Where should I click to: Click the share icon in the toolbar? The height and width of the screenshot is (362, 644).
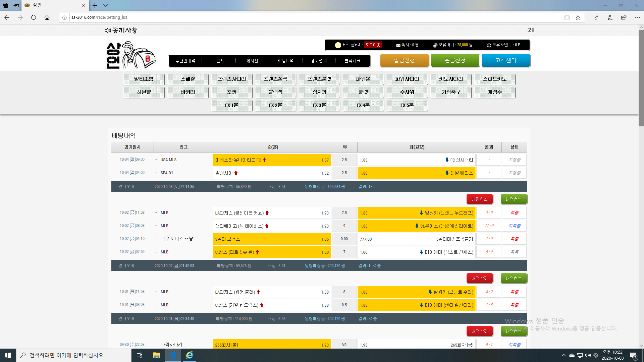624,17
